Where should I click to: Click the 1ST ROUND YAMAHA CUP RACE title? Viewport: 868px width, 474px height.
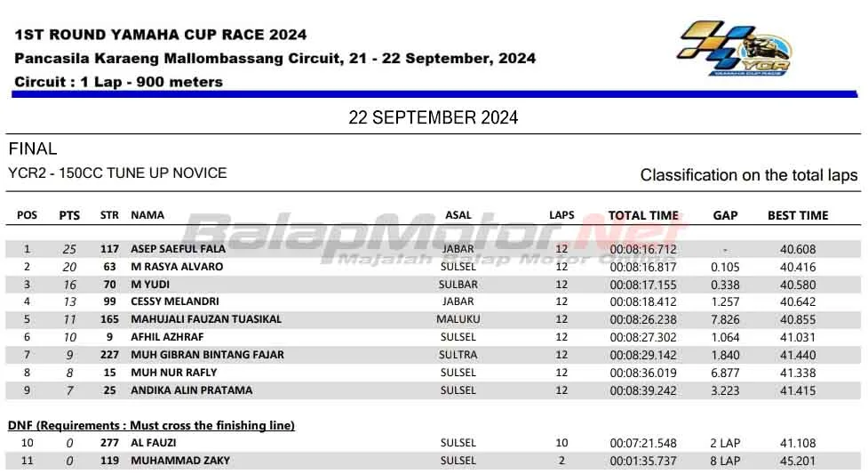point(161,36)
